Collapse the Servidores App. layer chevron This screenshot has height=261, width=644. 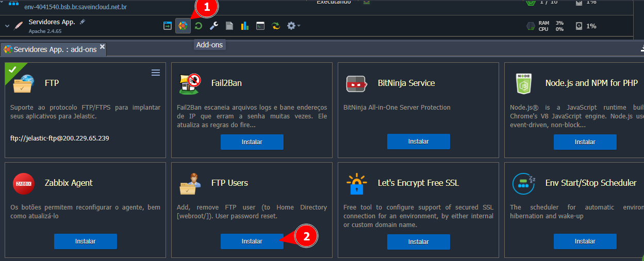point(7,26)
